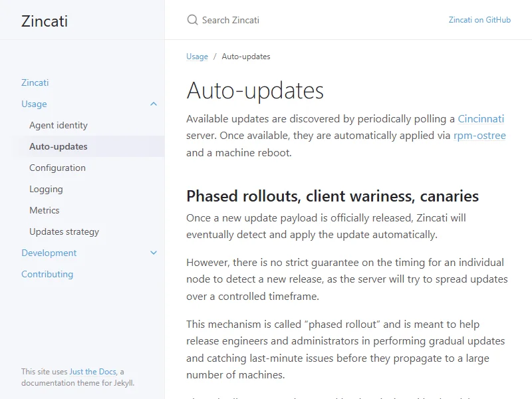
Task: Open the Zincati sidebar nav item
Action: [35, 82]
